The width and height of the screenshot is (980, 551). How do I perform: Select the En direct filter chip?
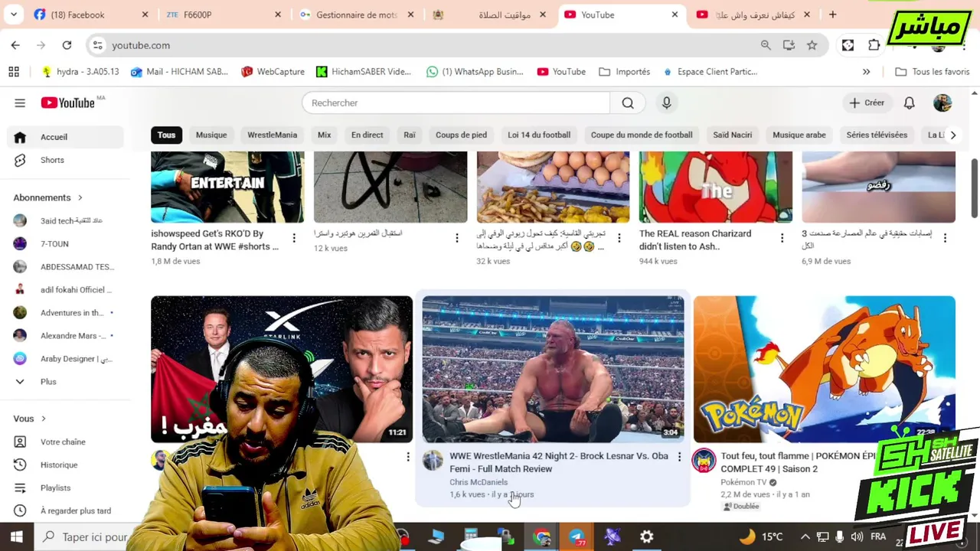pos(367,135)
